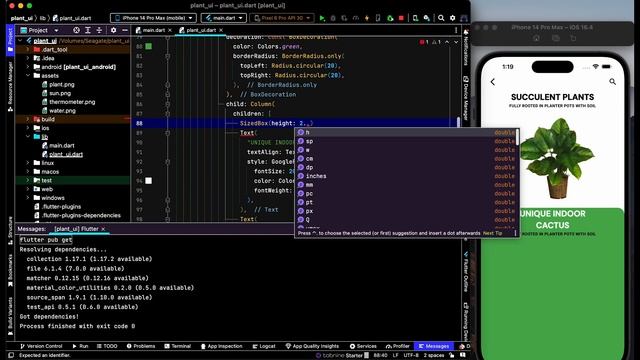Image resolution: width=640 pixels, height=360 pixels.
Task: Toggle Build Variants tool window on left strip
Action: tap(10, 316)
